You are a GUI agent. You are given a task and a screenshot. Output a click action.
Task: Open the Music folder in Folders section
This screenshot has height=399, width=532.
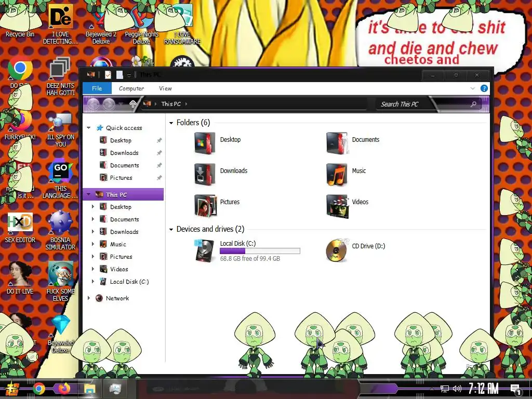point(337,175)
